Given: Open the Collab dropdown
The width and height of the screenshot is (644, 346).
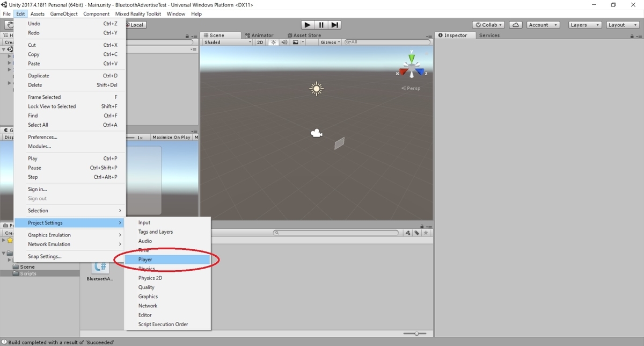Looking at the screenshot, I should tap(489, 25).
